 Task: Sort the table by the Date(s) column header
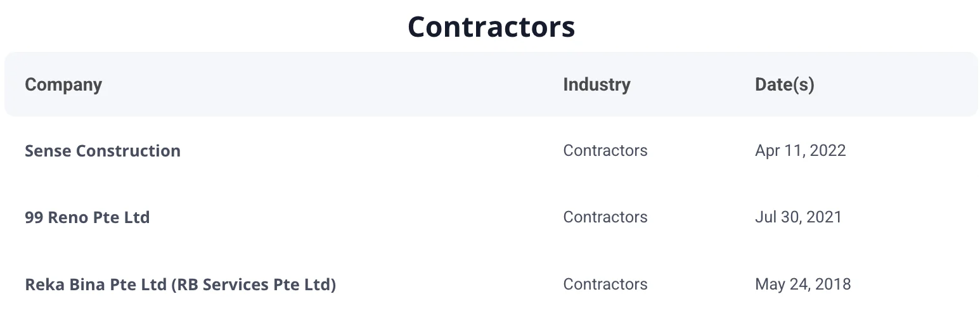[x=785, y=84]
